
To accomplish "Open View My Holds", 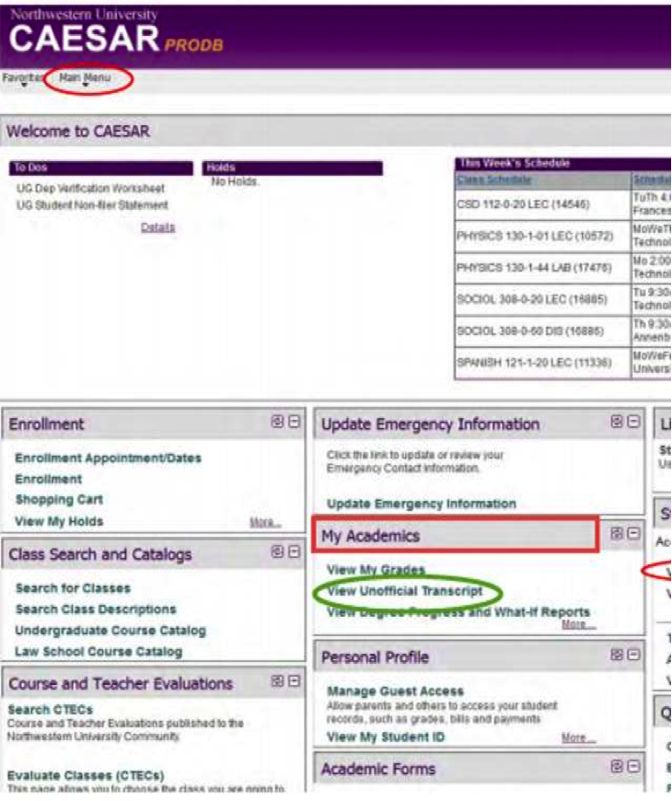I will tap(59, 521).
